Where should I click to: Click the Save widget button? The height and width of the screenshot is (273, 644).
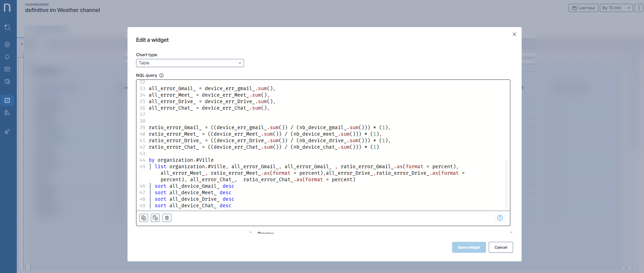pos(469,247)
